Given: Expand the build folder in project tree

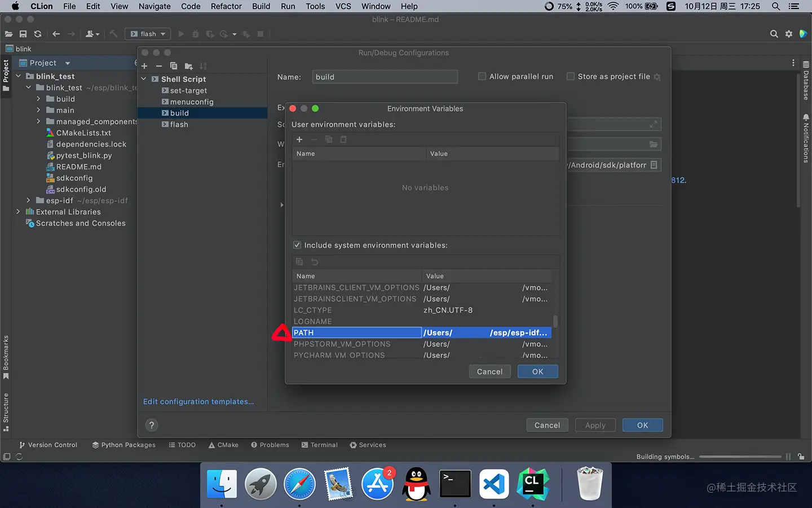Looking at the screenshot, I should click(x=38, y=99).
